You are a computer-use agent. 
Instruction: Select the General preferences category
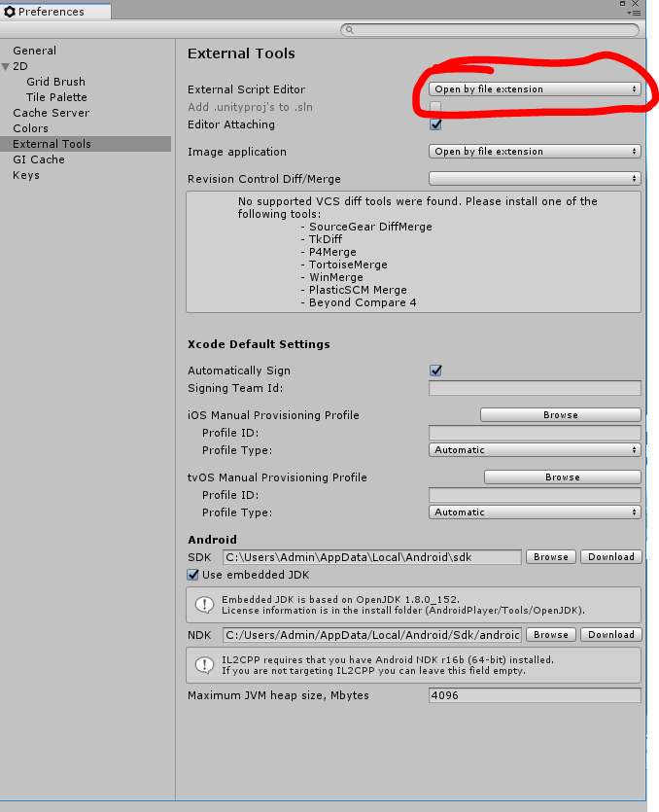(x=34, y=51)
